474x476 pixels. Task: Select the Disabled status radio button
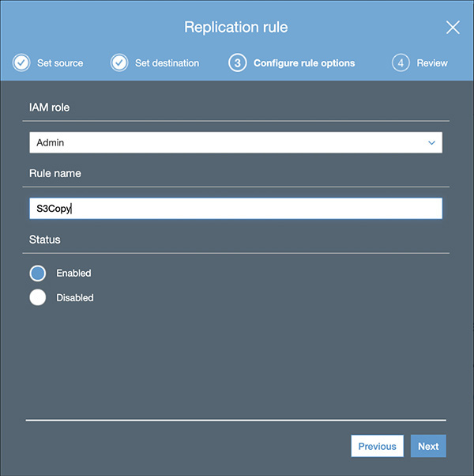coord(38,298)
